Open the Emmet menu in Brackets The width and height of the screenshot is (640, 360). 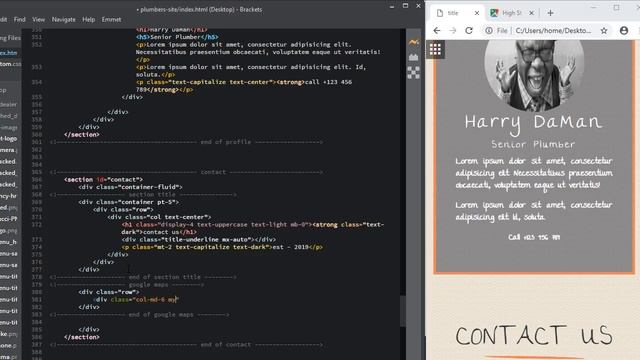pyautogui.click(x=111, y=19)
